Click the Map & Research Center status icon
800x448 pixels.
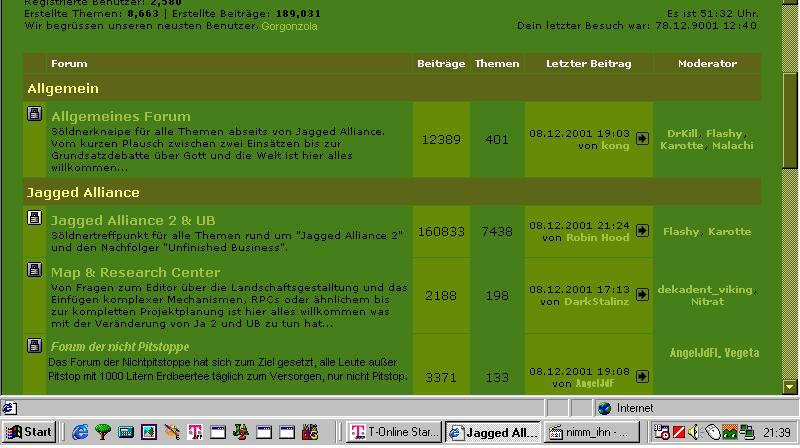coord(34,269)
